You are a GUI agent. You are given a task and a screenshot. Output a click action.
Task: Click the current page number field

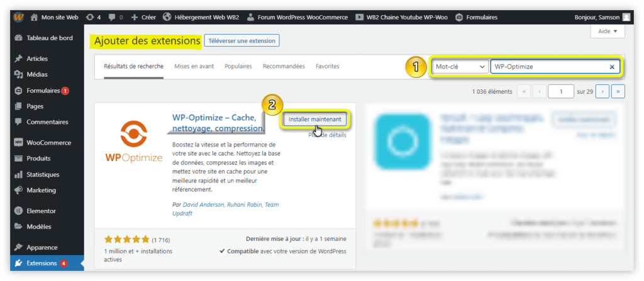[560, 92]
